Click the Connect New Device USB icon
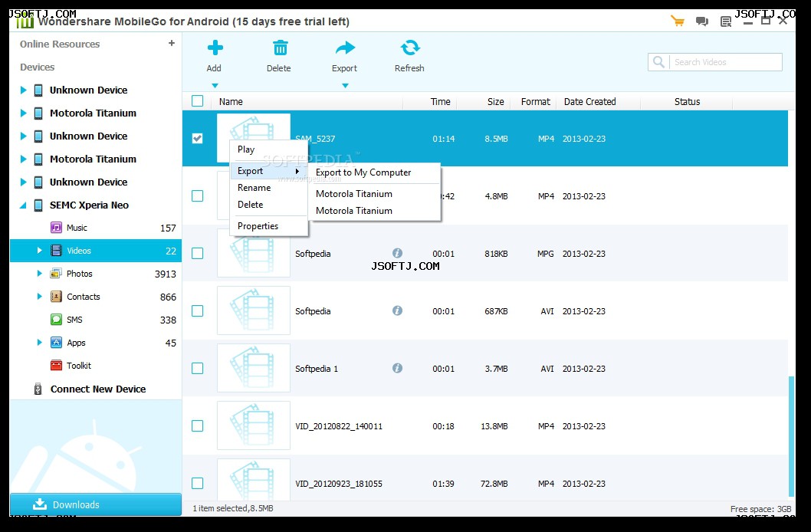 pyautogui.click(x=38, y=389)
